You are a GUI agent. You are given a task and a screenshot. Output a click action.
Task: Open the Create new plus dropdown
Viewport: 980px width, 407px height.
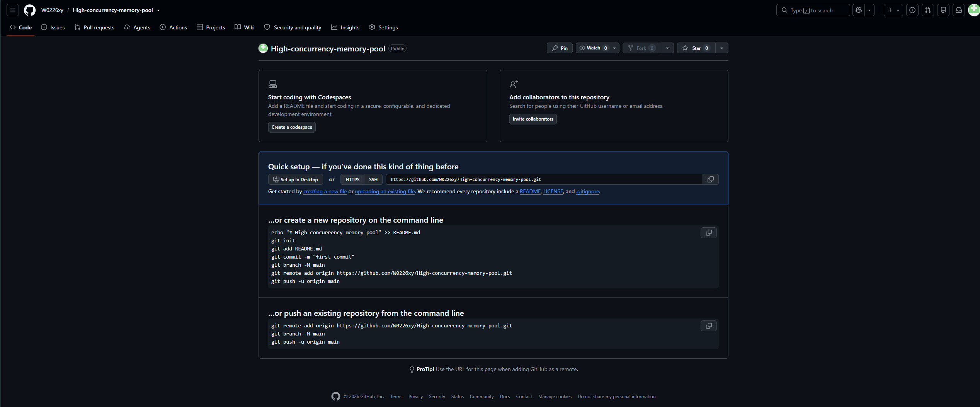click(893, 10)
